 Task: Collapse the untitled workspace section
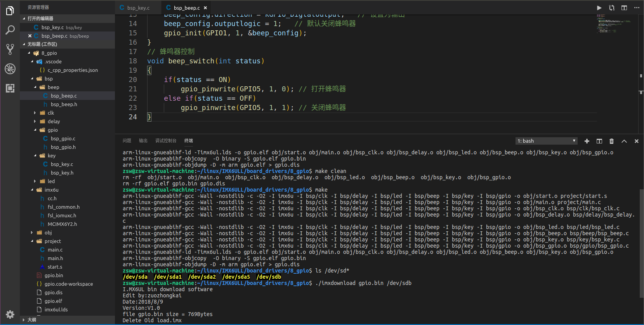(x=24, y=44)
